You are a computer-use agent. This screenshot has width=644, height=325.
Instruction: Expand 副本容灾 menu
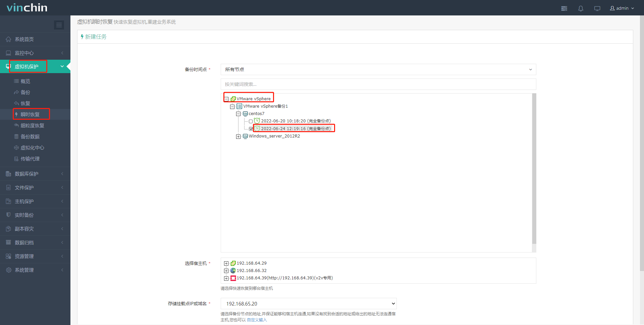[x=35, y=229]
